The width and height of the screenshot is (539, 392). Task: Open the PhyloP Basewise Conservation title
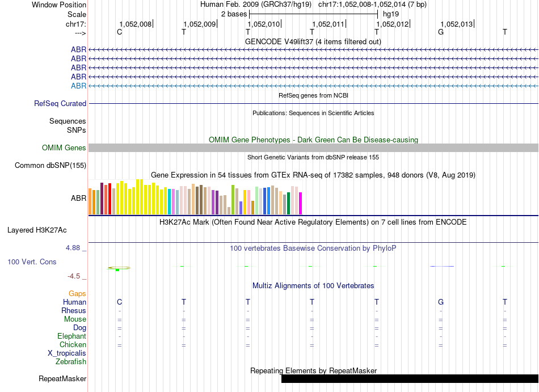pos(313,248)
